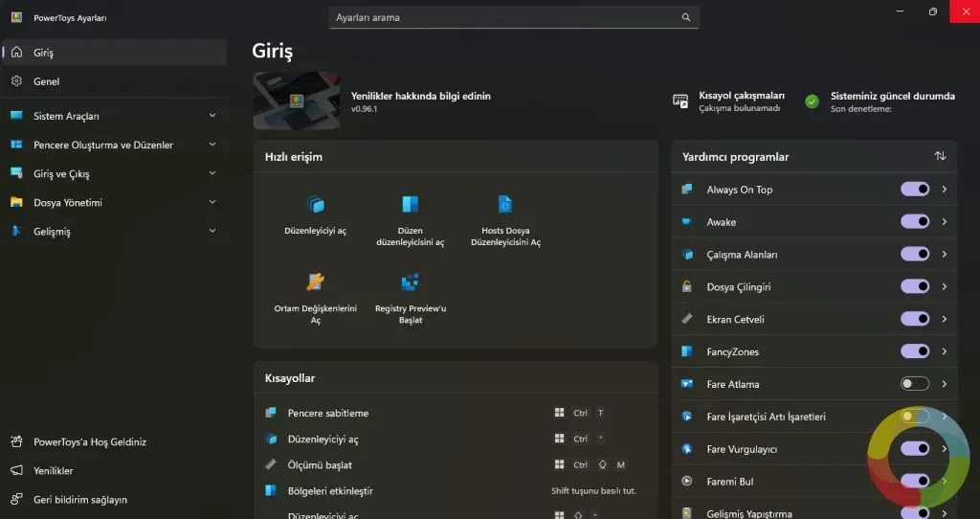The width and height of the screenshot is (980, 519).
Task: Click the FancyZones module icon
Action: coord(687,351)
